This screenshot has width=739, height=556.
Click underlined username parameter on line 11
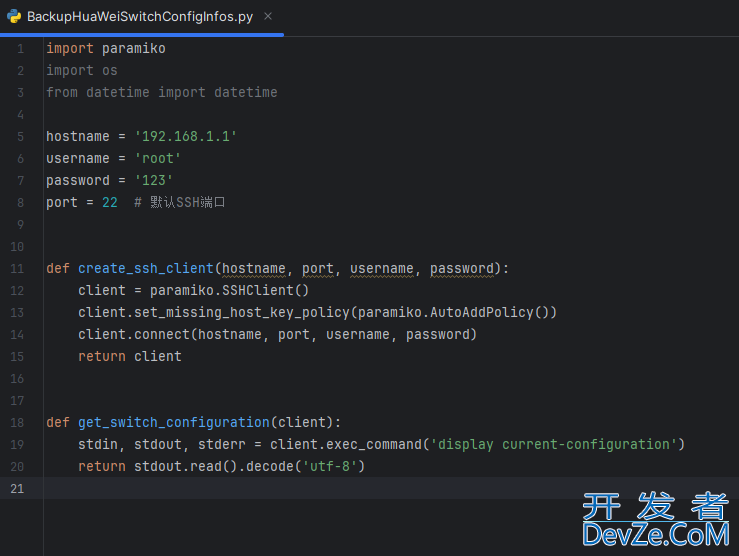382,269
